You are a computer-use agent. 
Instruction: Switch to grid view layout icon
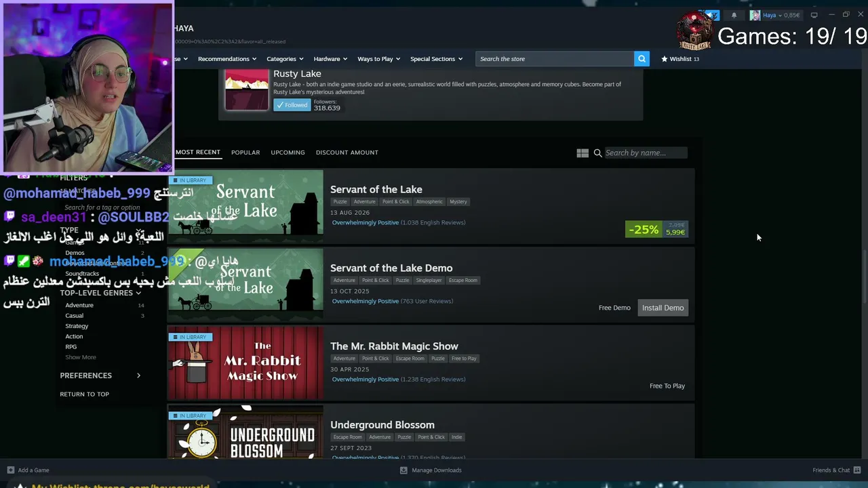pos(583,153)
